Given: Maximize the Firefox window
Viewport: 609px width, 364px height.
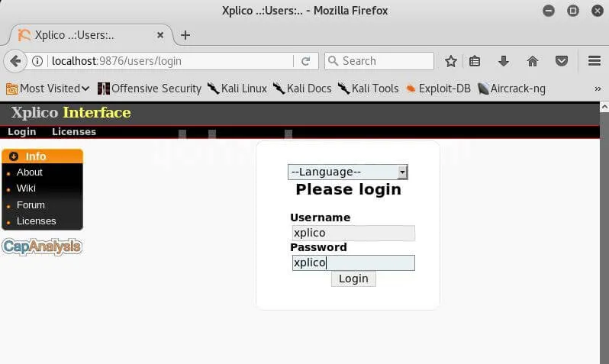Looking at the screenshot, I should (x=573, y=11).
